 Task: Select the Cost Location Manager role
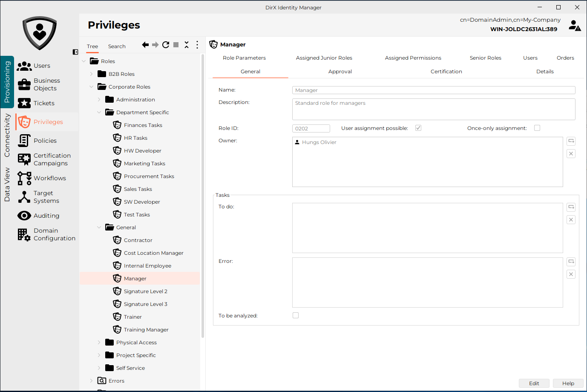153,253
